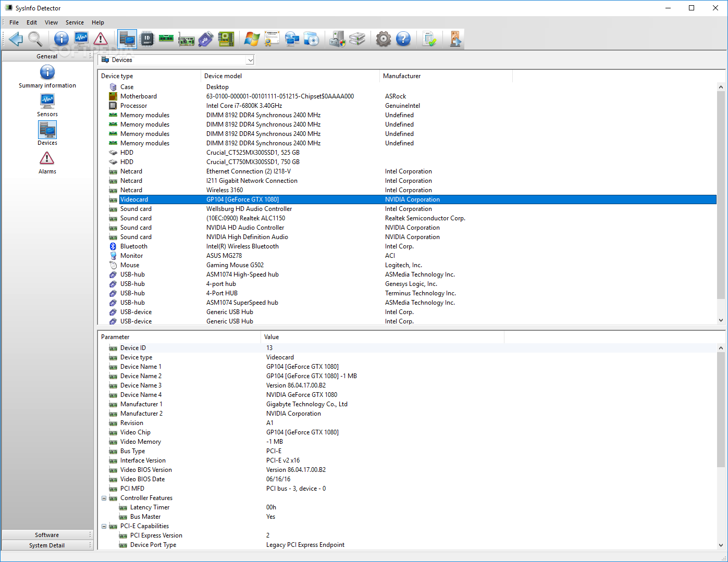
Task: Click the Value column header
Action: [x=382, y=337]
